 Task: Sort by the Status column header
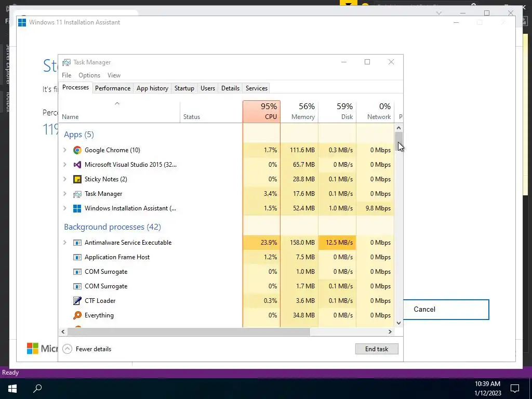(x=211, y=111)
